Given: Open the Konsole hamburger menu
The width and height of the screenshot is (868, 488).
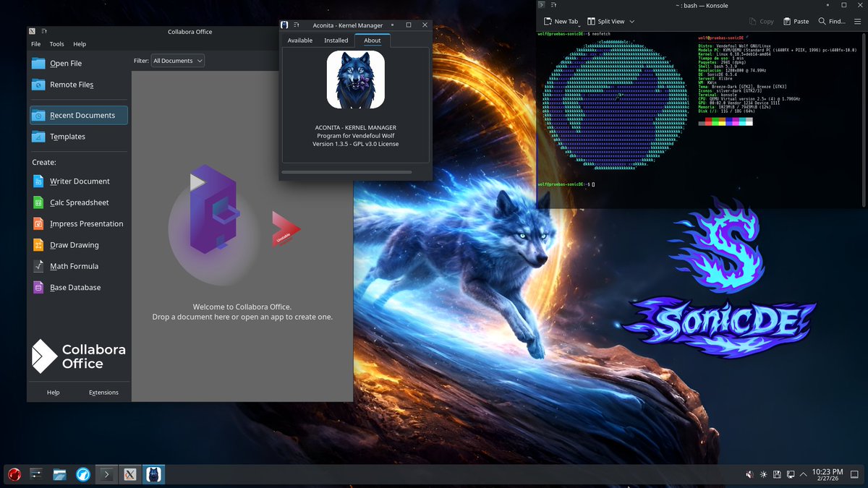Looking at the screenshot, I should 859,22.
